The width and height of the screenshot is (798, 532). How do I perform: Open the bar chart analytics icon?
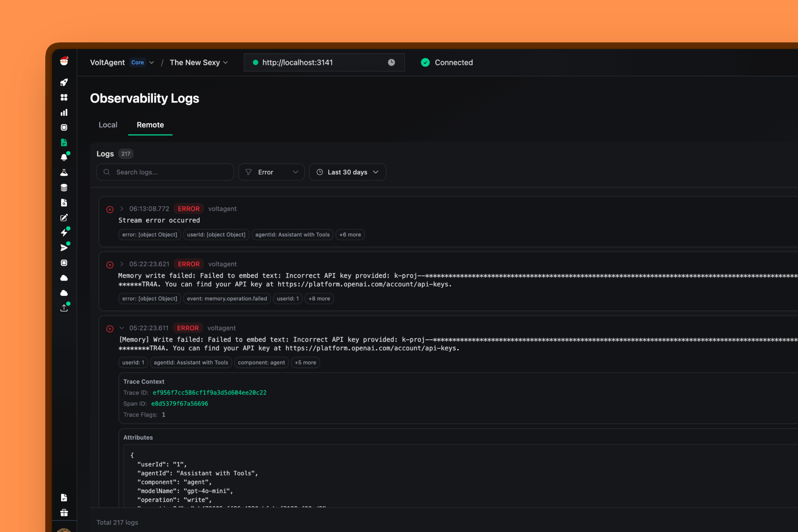64,112
